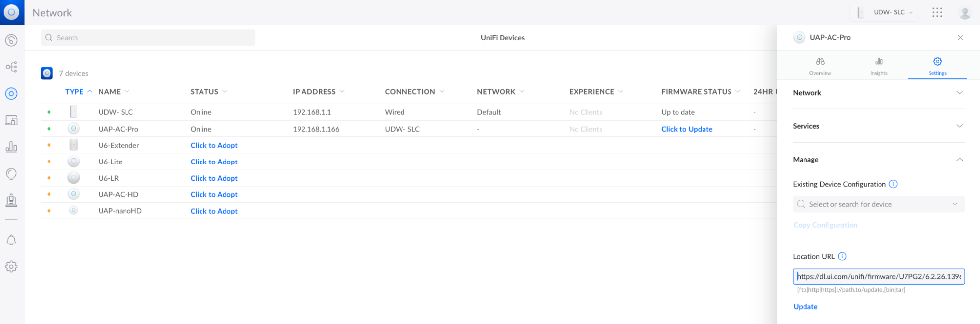
Task: Open the UniFi Devices sidebar icon
Action: tap(11, 94)
